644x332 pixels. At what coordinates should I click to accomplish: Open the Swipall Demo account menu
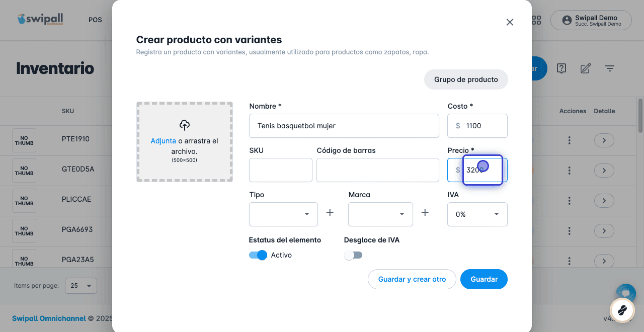[591, 20]
